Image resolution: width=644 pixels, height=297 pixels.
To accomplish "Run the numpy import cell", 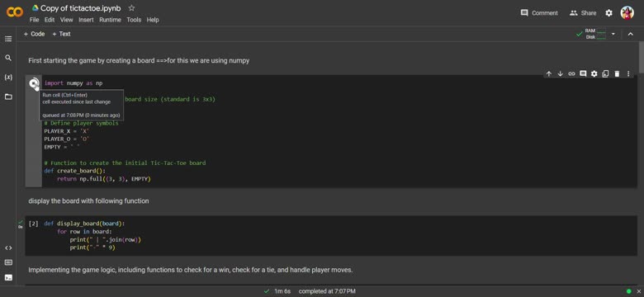I will [34, 83].
